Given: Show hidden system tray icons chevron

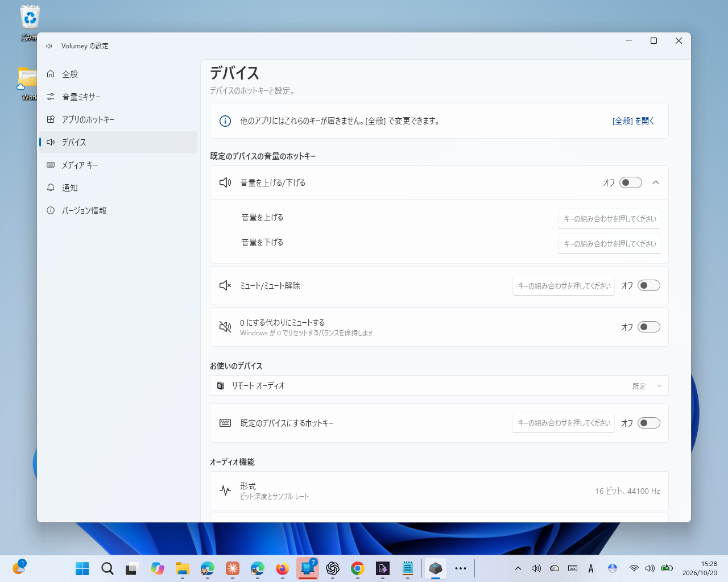Looking at the screenshot, I should [518, 568].
